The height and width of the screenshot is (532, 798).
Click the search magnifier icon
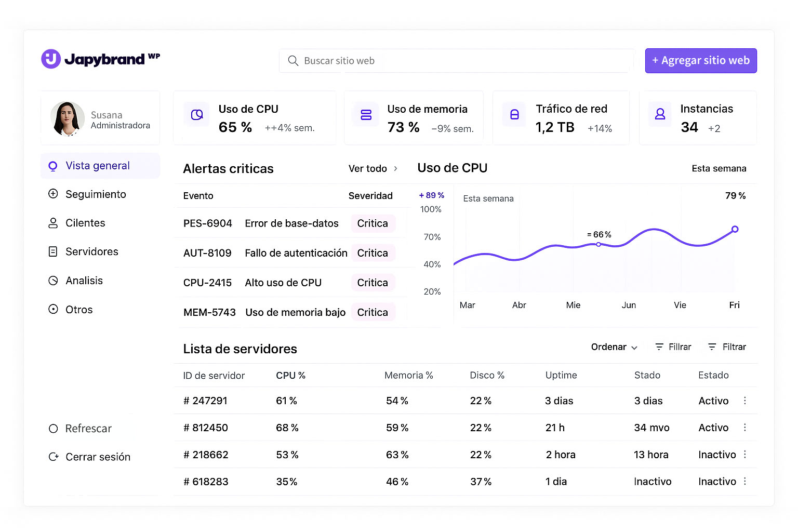pyautogui.click(x=293, y=61)
